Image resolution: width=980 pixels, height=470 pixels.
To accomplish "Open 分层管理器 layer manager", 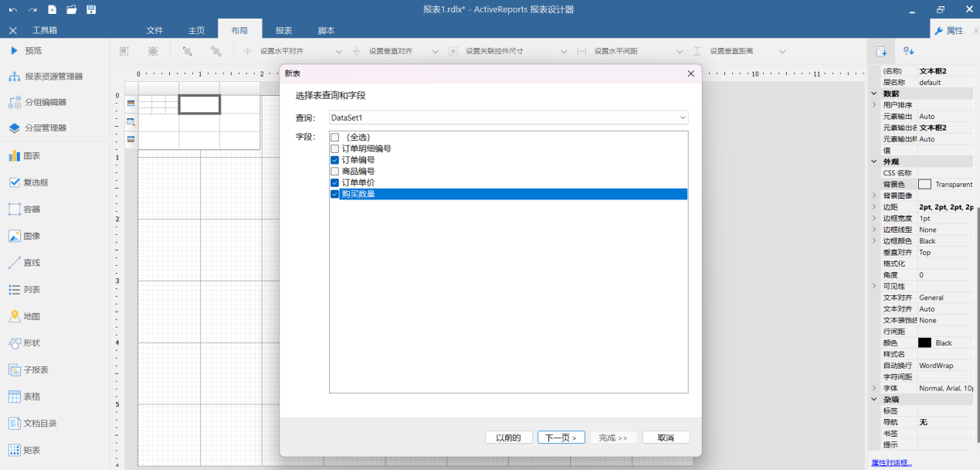I will [38, 128].
